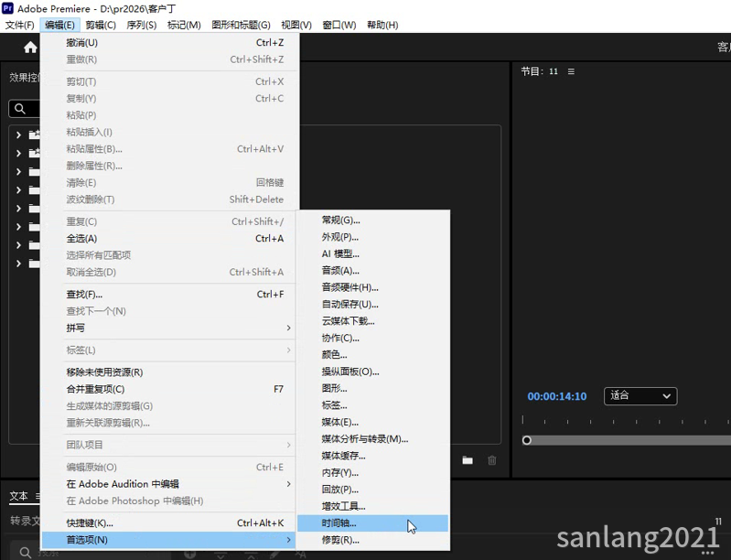Switch to the 文本 panel tab
Viewport: 731px width, 560px height.
point(19,496)
